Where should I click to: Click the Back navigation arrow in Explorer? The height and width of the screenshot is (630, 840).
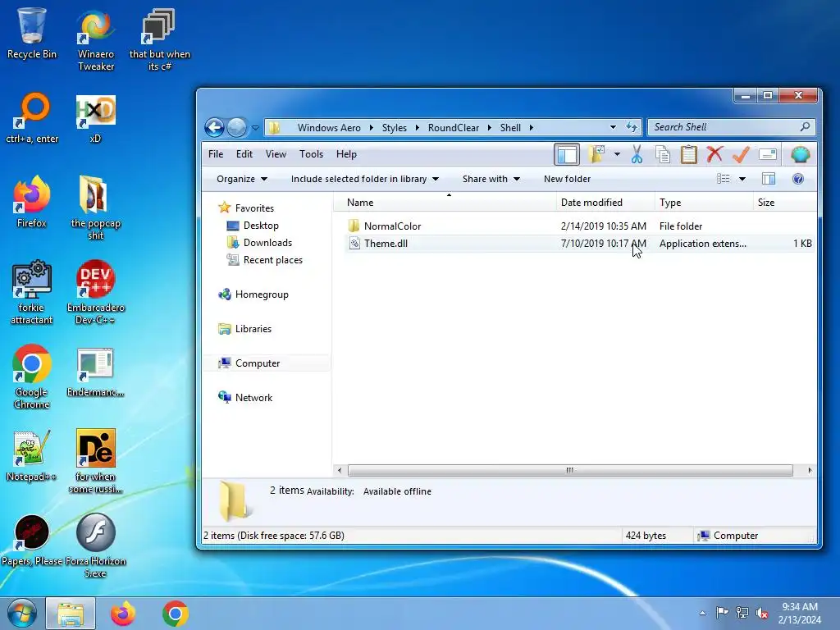coord(214,127)
